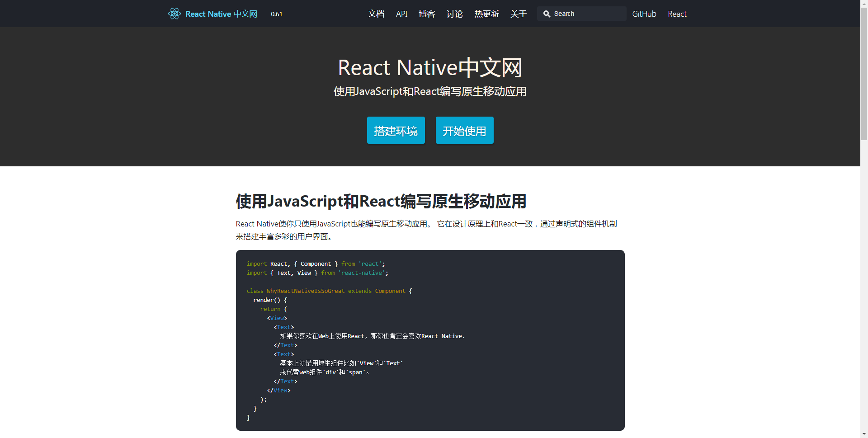Viewport: 868px width, 438px height.
Task: Visit the React link in the header
Action: click(677, 14)
